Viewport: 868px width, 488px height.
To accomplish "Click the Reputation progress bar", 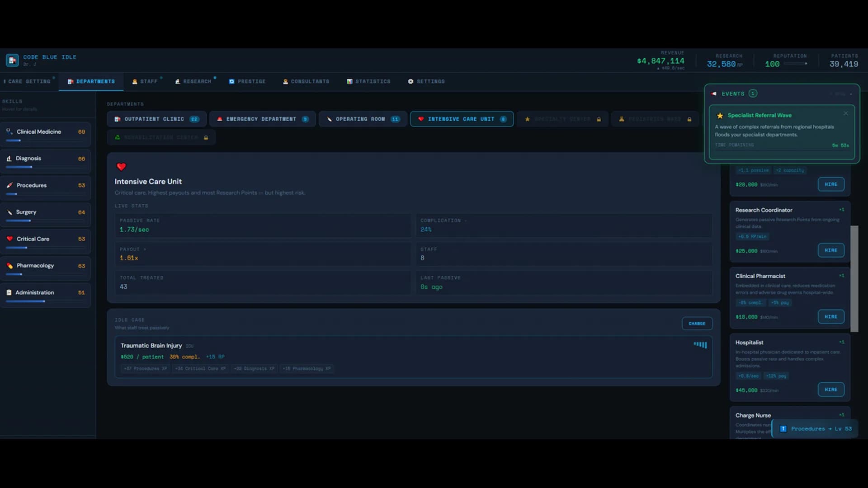I will (x=796, y=64).
